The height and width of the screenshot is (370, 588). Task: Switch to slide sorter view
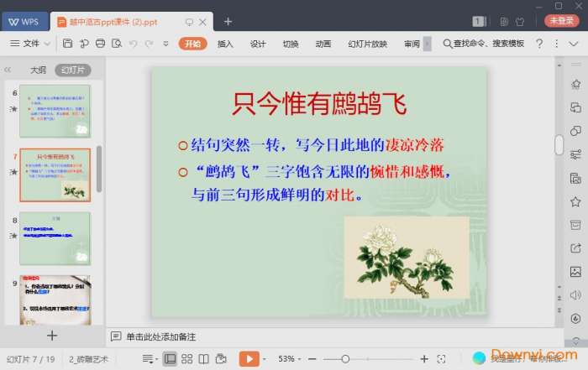[186, 359]
